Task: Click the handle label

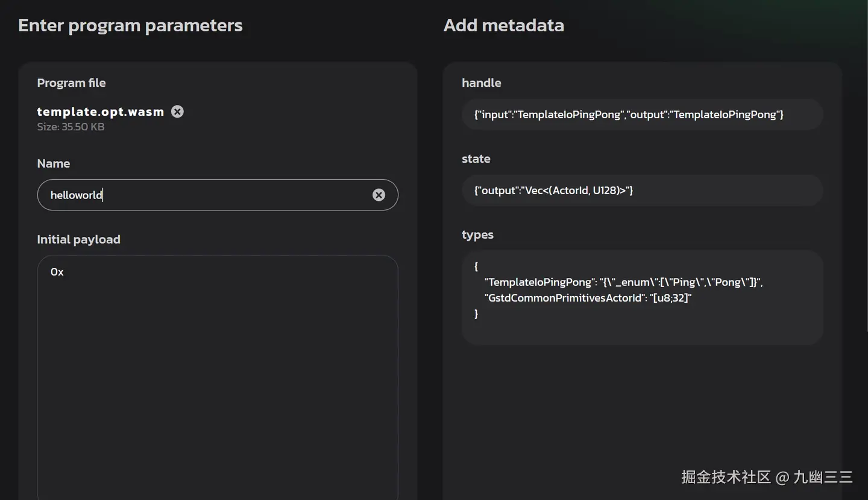Action: tap(481, 83)
